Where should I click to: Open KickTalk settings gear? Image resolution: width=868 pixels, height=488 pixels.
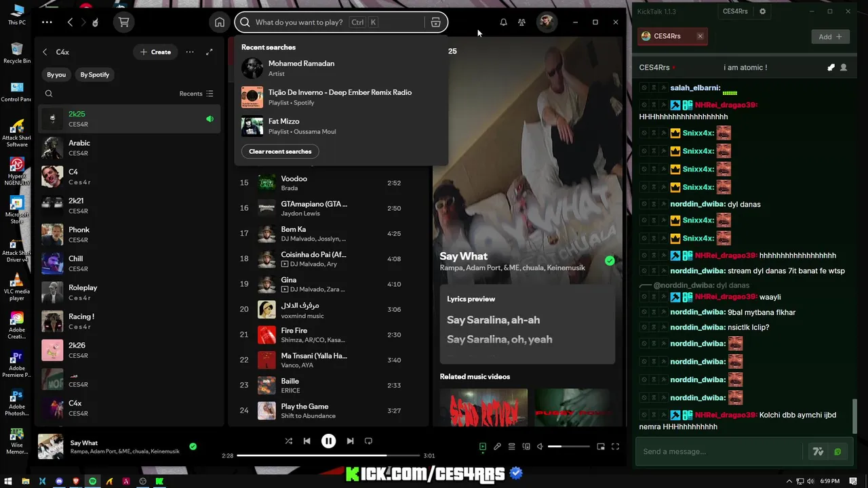[x=762, y=12]
